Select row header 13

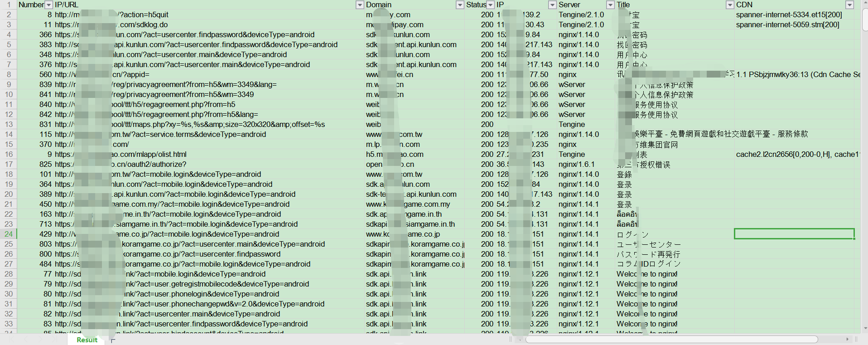[9, 124]
